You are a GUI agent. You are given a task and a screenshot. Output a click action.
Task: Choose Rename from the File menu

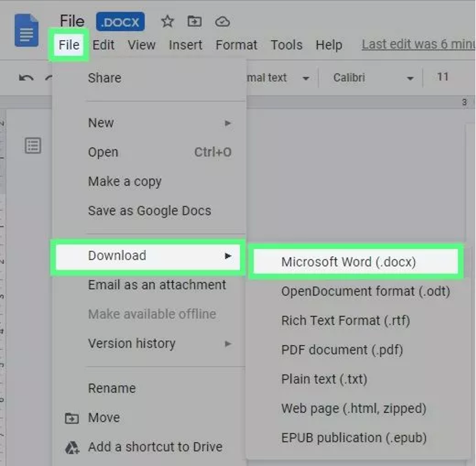pos(149,389)
